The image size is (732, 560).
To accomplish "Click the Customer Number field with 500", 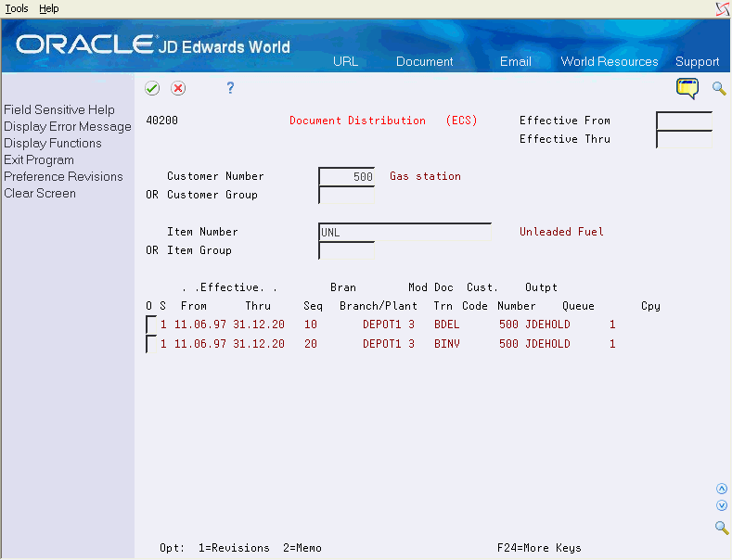I will click(x=346, y=176).
